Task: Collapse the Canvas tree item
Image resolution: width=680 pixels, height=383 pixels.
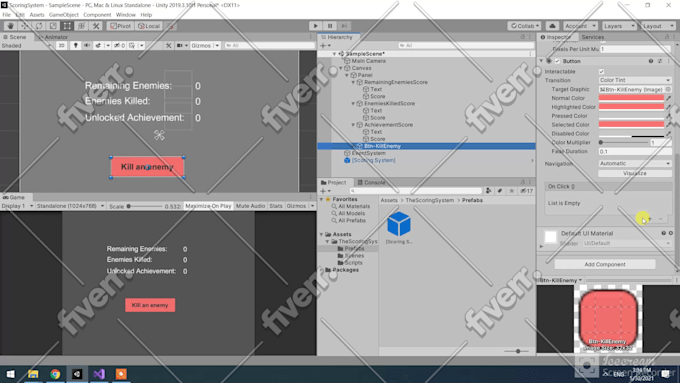Action: tap(341, 68)
